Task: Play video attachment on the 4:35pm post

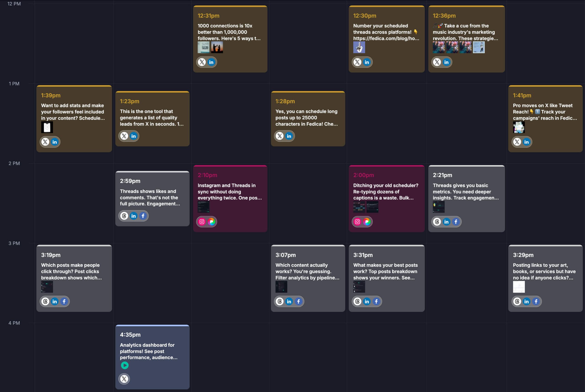Action: pyautogui.click(x=125, y=365)
